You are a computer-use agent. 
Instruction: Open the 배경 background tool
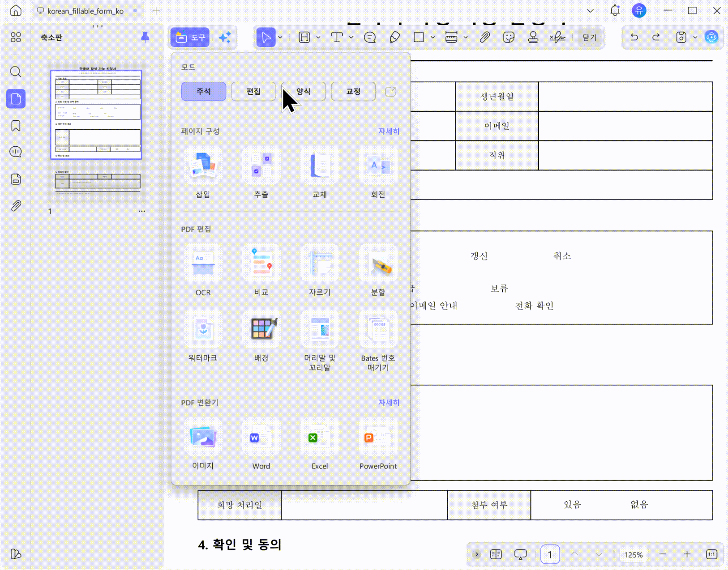tap(261, 336)
